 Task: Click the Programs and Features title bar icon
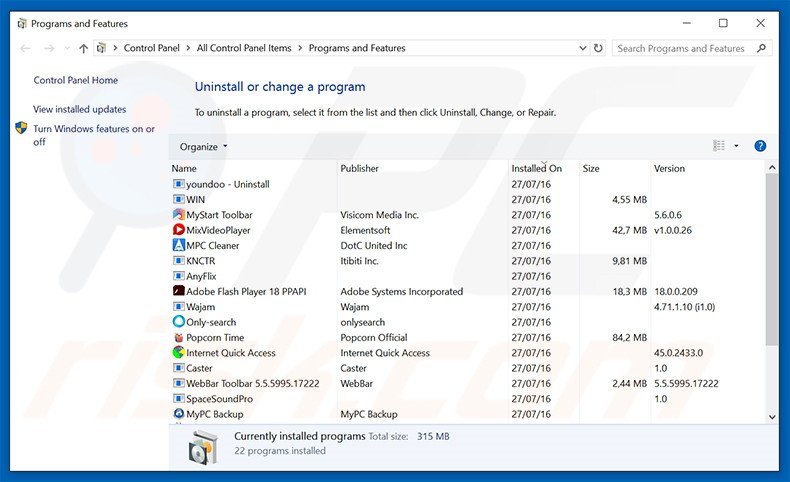pyautogui.click(x=22, y=24)
